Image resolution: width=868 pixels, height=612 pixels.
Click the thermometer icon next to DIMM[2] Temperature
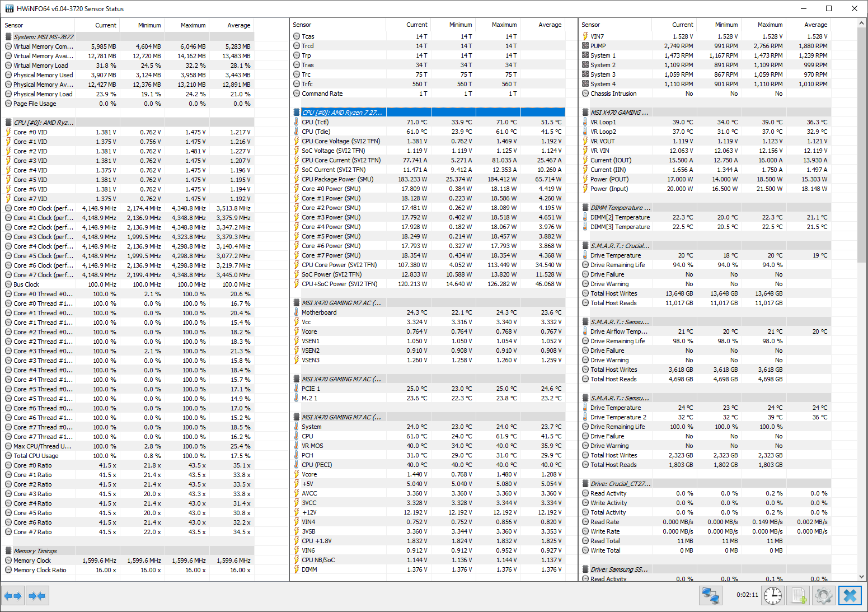585,217
